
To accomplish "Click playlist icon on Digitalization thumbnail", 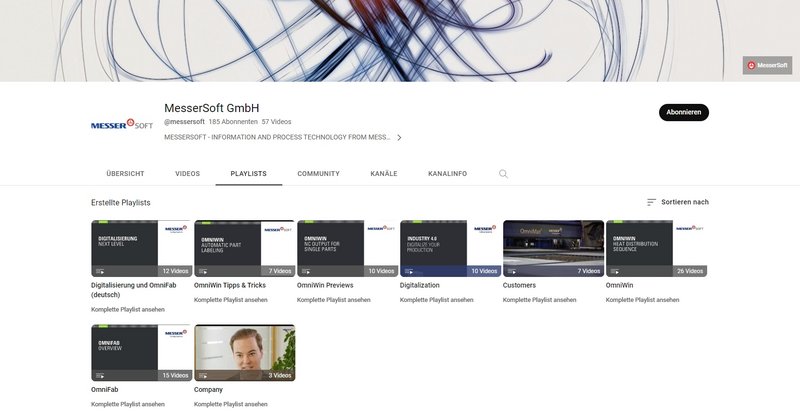I will 409,271.
